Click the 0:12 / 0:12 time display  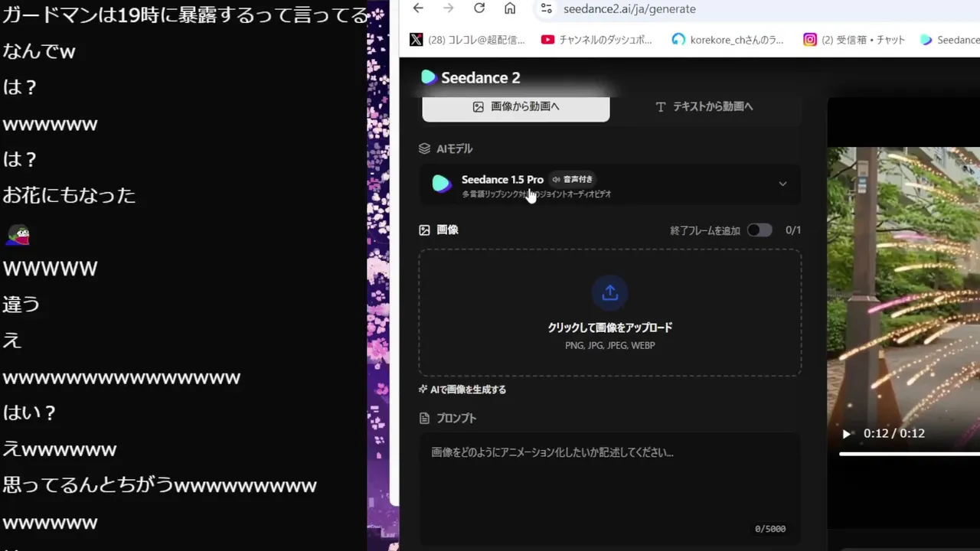tap(894, 433)
